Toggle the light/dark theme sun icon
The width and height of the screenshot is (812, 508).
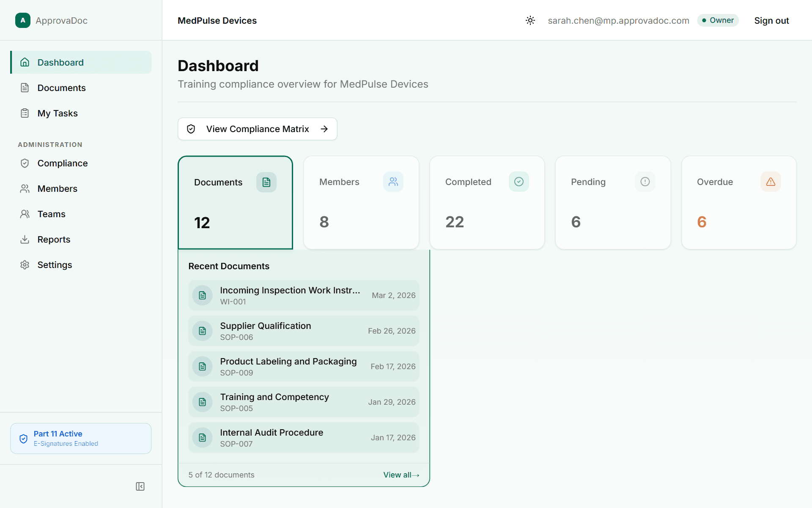coord(530,20)
